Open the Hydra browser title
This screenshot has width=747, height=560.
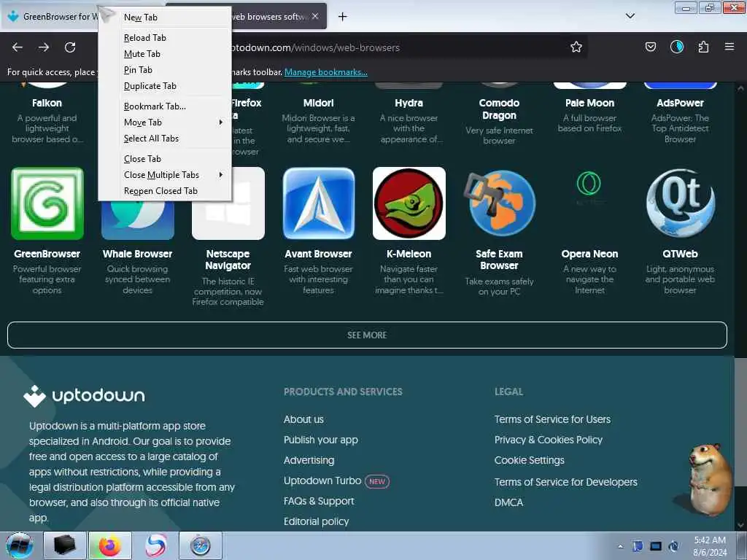pyautogui.click(x=409, y=103)
